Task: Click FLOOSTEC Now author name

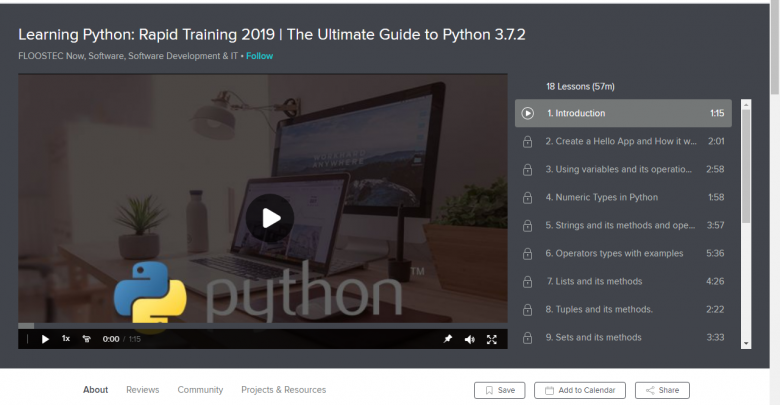Action: click(x=51, y=56)
